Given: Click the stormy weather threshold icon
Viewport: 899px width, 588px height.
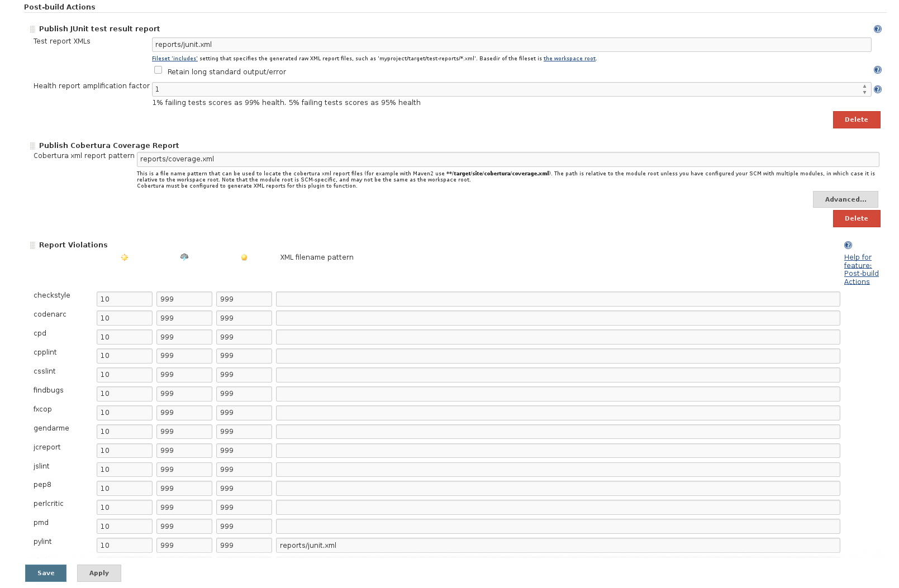Looking at the screenshot, I should pos(184,257).
